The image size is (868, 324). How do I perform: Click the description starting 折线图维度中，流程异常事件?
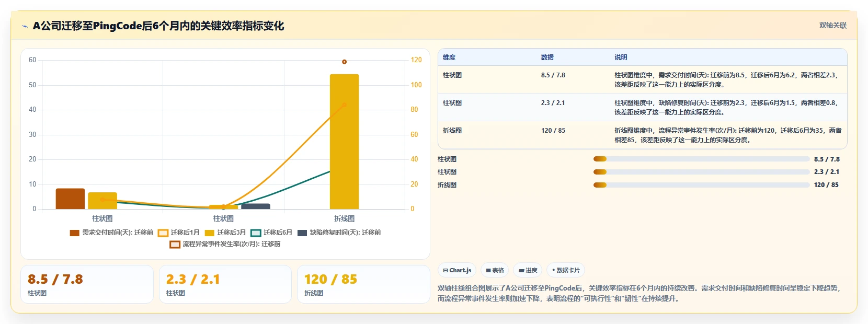(x=728, y=135)
